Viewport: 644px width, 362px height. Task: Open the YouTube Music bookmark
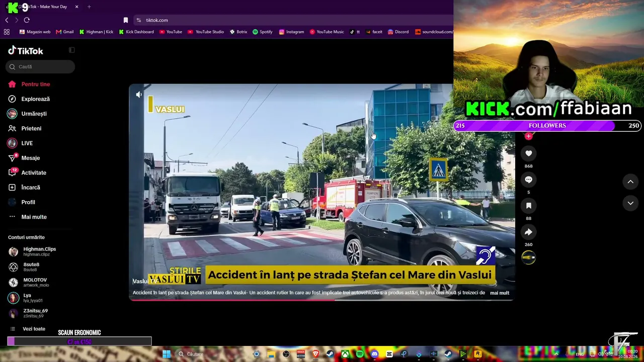tap(327, 32)
